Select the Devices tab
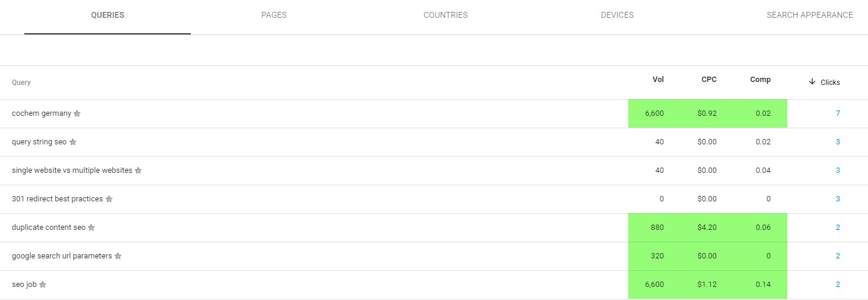 617,15
